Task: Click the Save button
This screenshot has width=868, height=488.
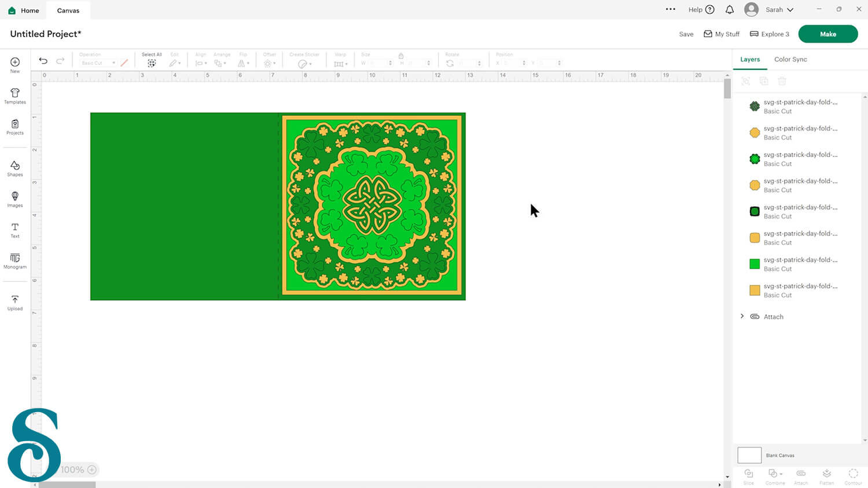Action: point(686,34)
